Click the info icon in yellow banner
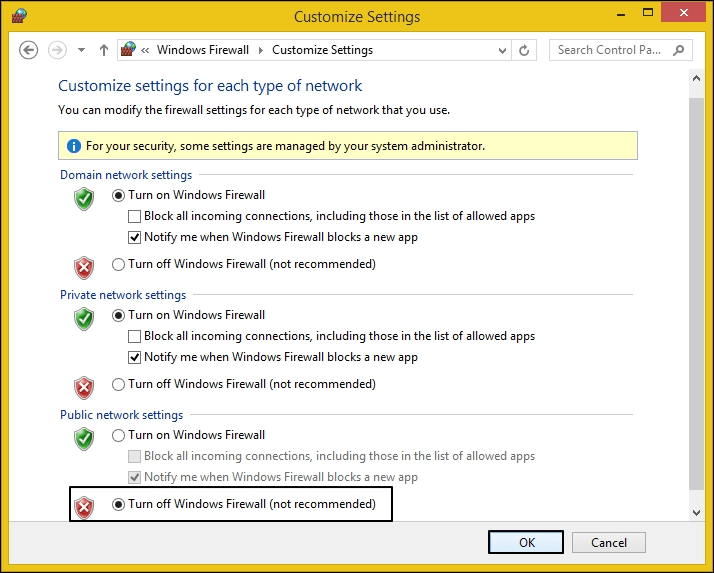714x573 pixels. tap(73, 146)
